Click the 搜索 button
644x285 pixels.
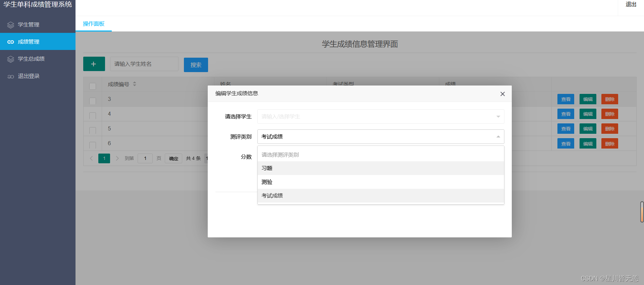196,65
